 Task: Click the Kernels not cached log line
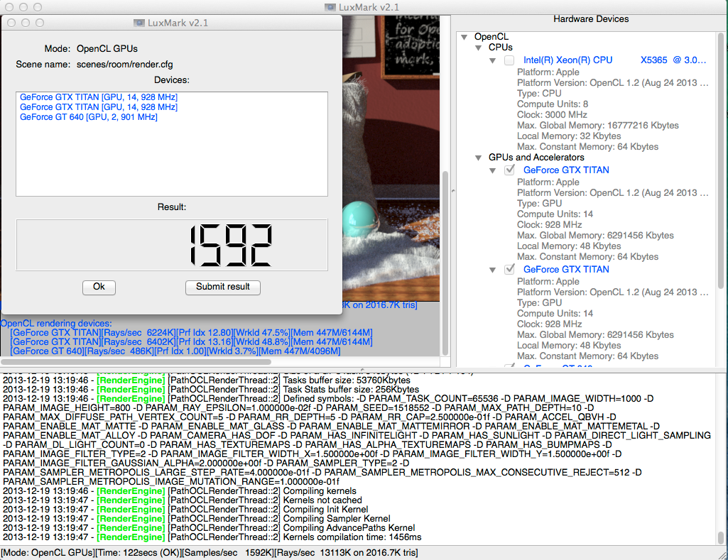(x=182, y=500)
